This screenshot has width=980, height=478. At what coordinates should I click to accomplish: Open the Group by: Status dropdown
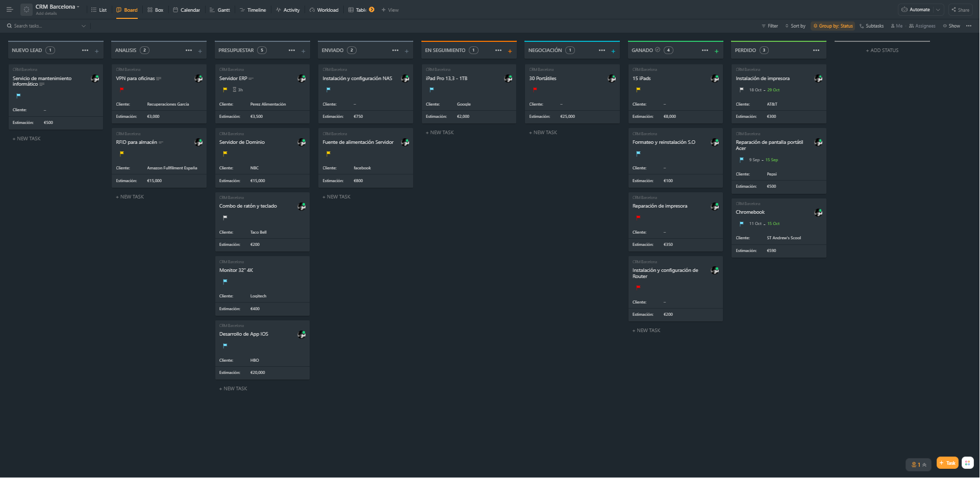point(833,26)
